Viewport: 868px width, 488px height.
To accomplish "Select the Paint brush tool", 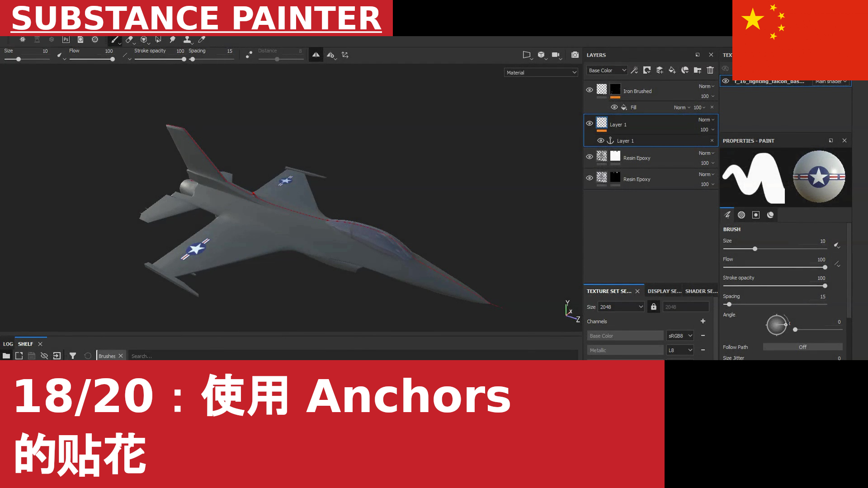I will (x=115, y=40).
